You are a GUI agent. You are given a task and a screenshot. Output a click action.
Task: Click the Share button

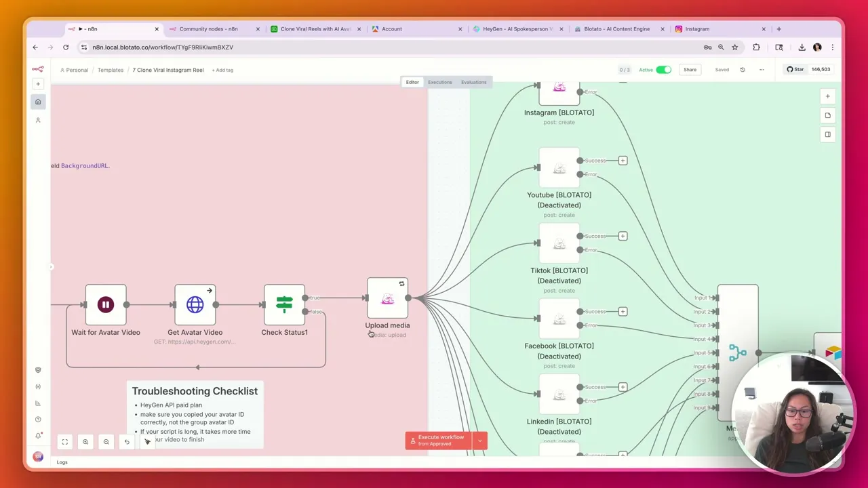[x=690, y=70]
